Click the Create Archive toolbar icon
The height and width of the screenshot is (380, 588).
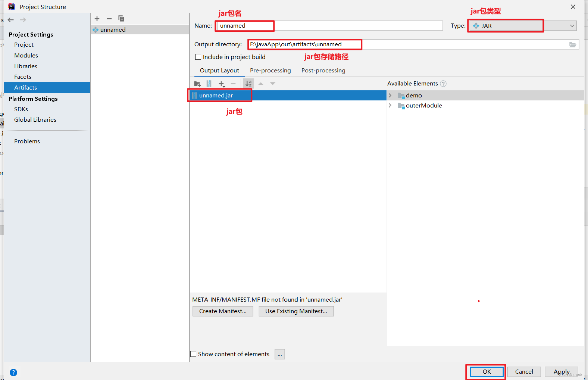point(209,84)
